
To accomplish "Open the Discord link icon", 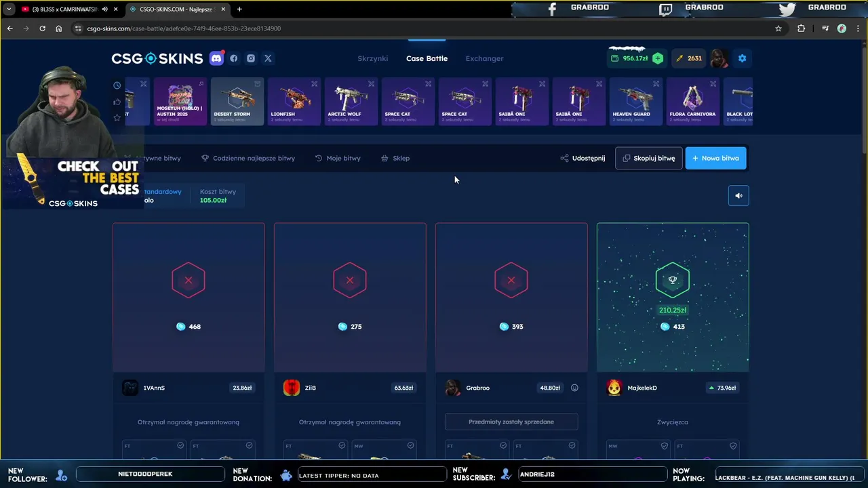I will click(x=216, y=58).
